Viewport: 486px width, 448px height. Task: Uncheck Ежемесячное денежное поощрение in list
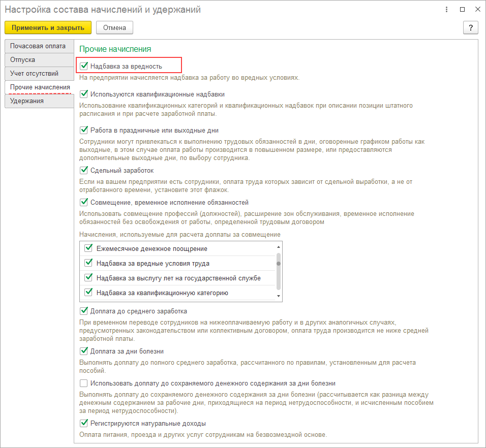click(88, 248)
